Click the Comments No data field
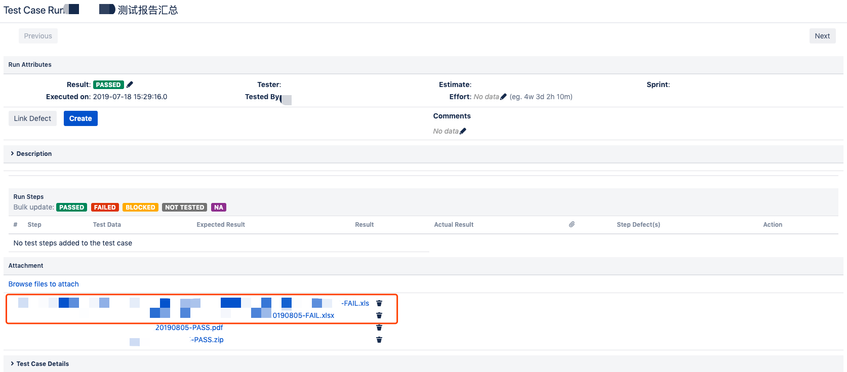This screenshot has height=372, width=847. click(x=446, y=131)
